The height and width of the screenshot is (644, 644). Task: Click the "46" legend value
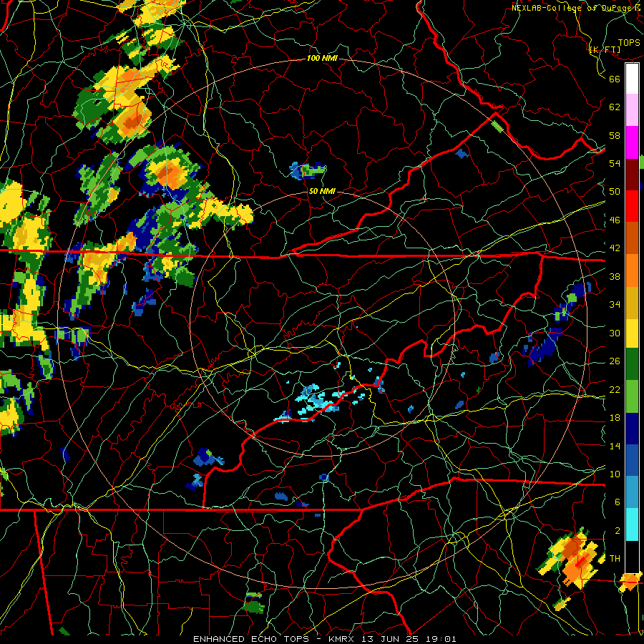pos(615,220)
